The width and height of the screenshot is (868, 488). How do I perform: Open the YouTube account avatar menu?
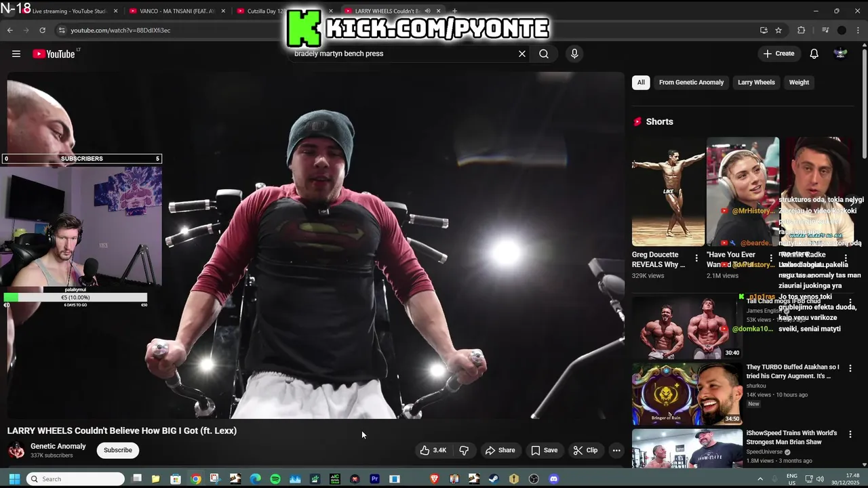tap(840, 54)
